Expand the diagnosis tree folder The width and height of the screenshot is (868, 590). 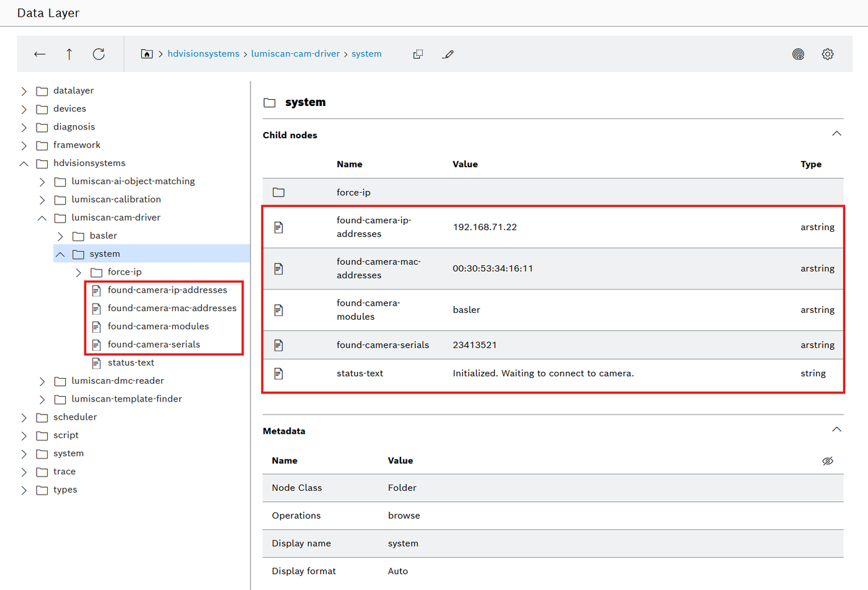(24, 127)
